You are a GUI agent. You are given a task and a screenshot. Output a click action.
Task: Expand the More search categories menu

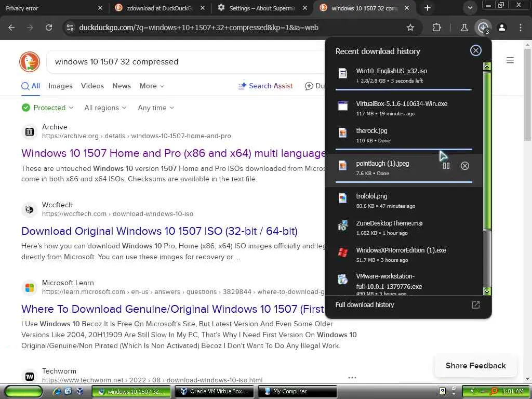tap(152, 86)
